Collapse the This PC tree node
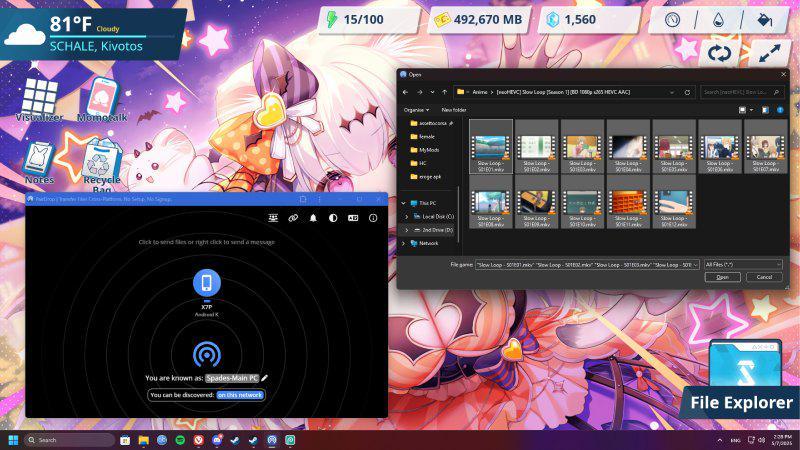800x450 pixels. point(404,203)
